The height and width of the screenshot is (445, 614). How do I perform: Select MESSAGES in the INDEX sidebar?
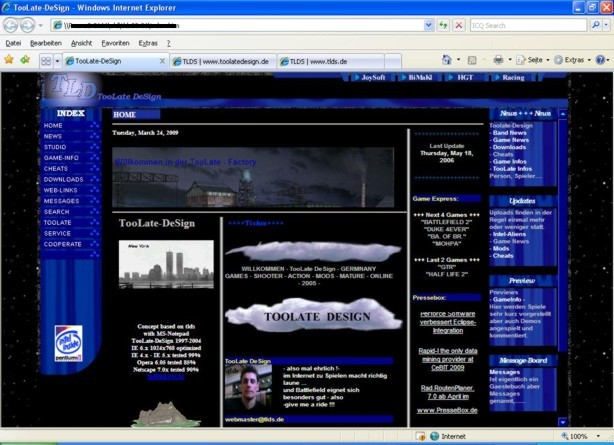61,201
